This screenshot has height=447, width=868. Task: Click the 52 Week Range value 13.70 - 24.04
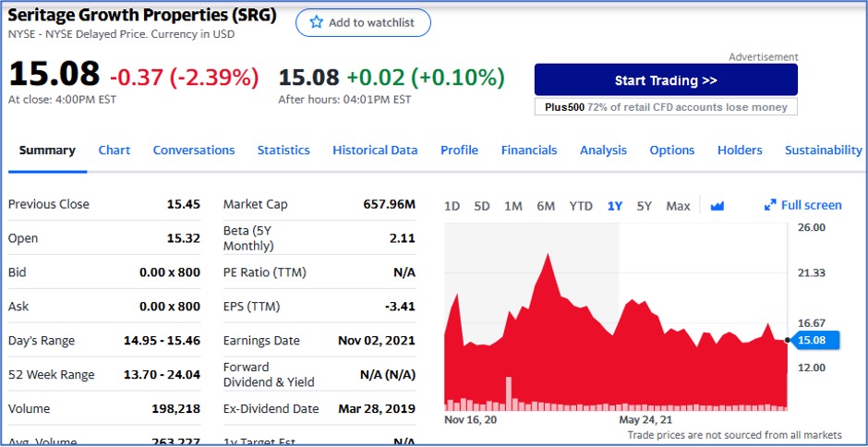[162, 374]
